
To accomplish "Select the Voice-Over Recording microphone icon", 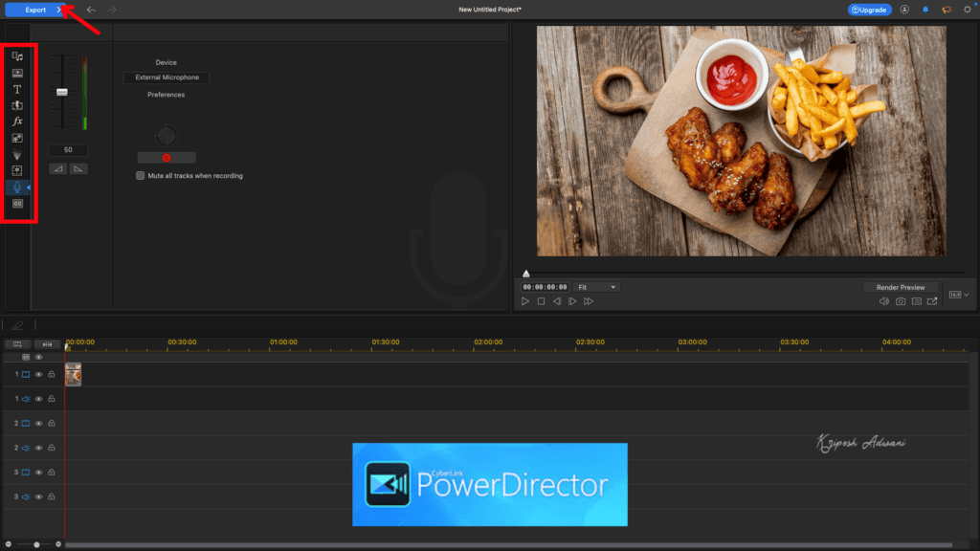I will click(x=17, y=187).
